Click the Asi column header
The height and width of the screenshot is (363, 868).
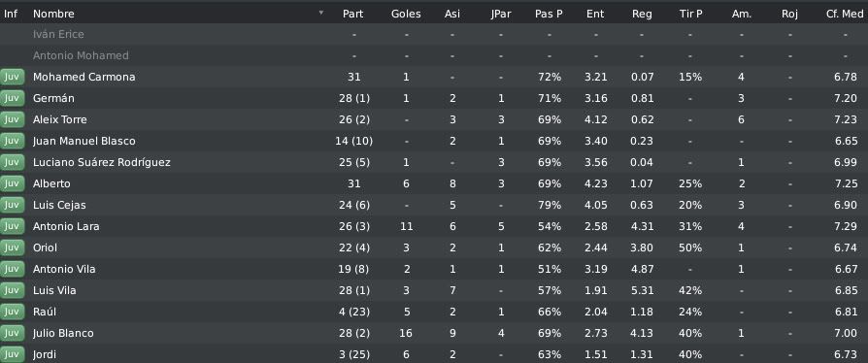452,14
